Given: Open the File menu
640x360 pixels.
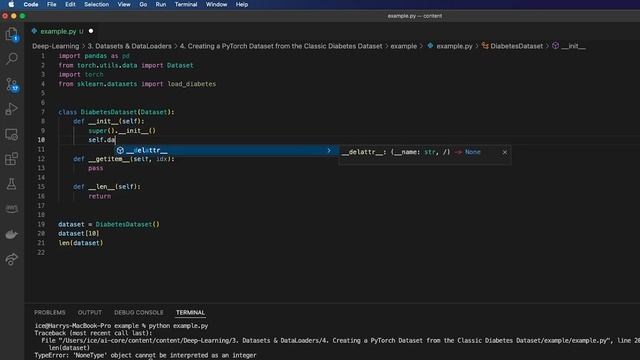Looking at the screenshot, I should tap(51, 4).
